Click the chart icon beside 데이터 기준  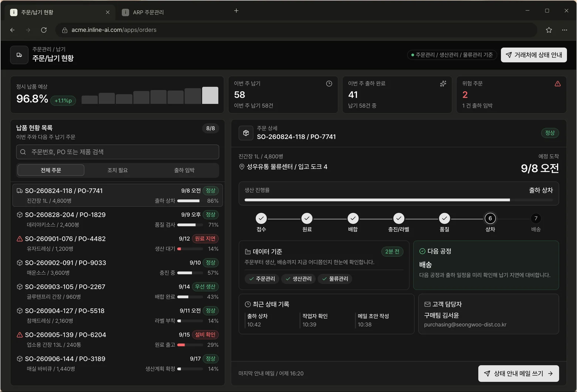pos(248,252)
